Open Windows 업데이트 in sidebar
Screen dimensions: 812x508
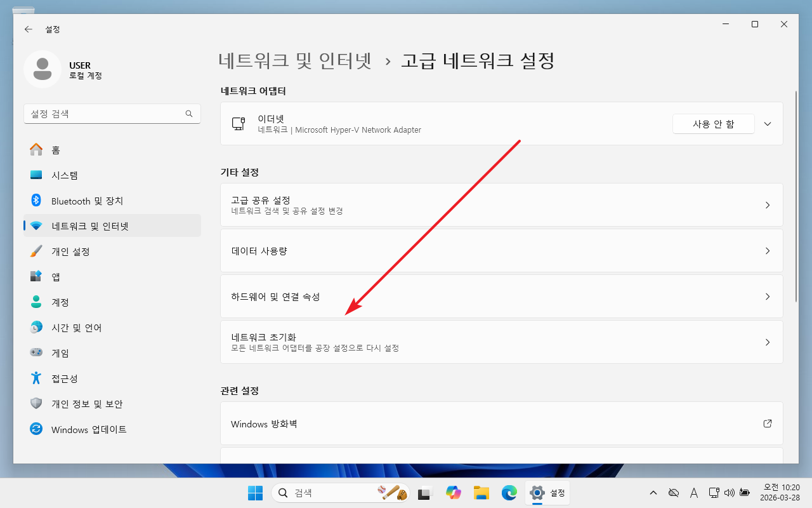point(89,429)
